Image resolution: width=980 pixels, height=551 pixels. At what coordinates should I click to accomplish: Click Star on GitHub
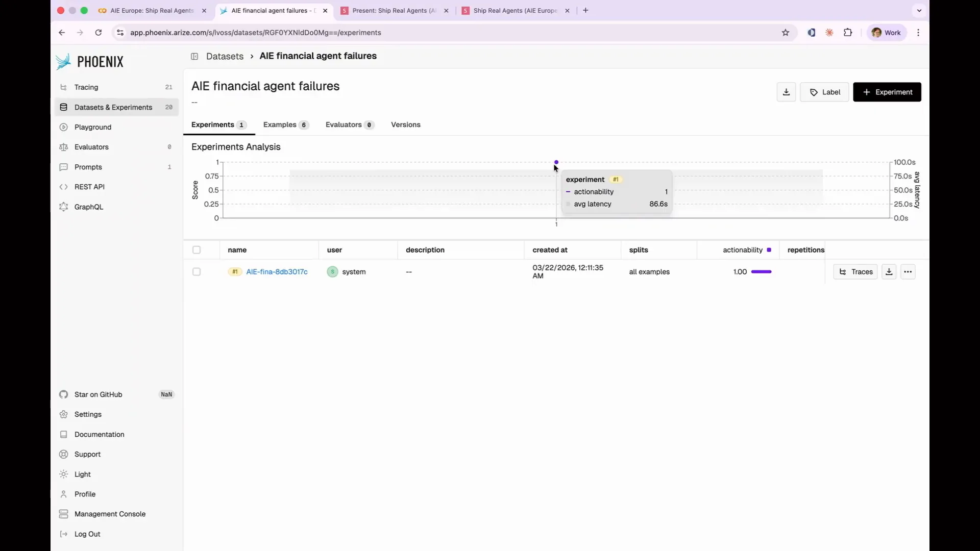click(116, 394)
